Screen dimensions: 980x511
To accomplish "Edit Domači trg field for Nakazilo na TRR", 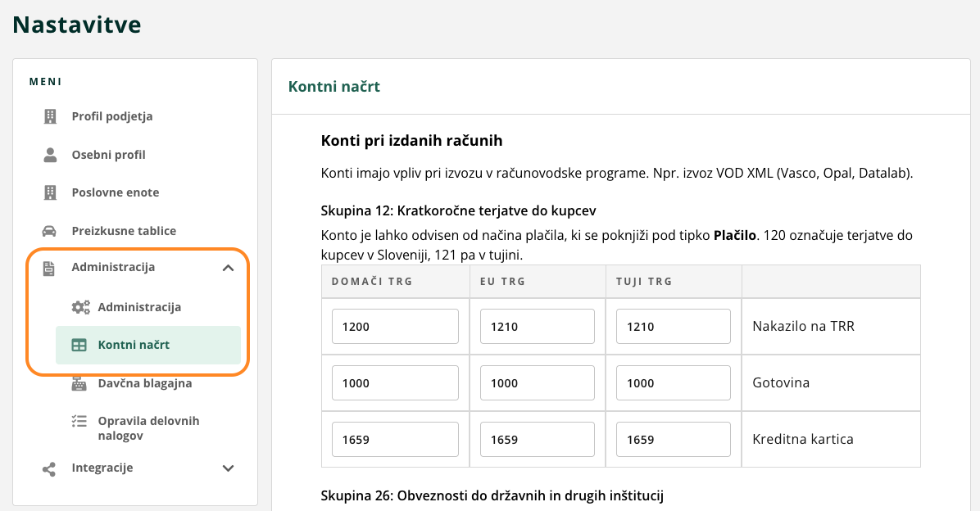I will pyautogui.click(x=395, y=327).
